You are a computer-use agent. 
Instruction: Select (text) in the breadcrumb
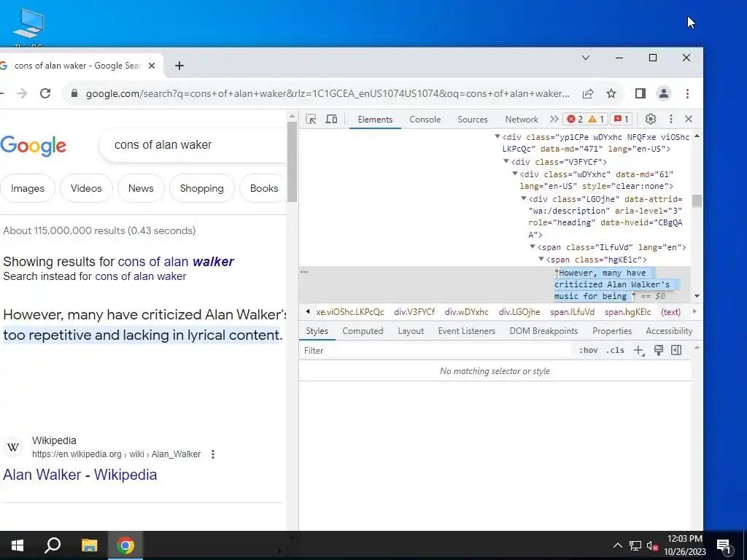coord(671,312)
